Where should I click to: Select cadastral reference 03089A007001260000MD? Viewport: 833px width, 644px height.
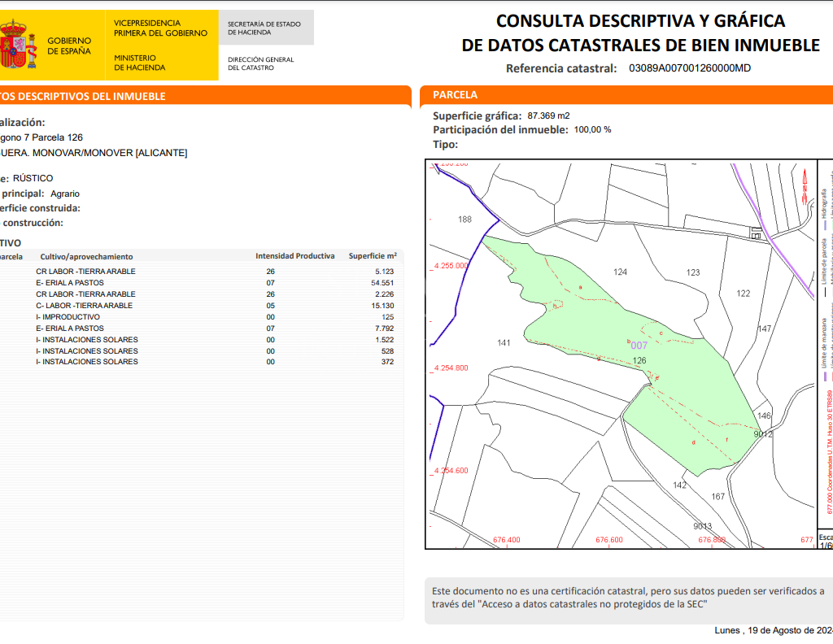[690, 68]
